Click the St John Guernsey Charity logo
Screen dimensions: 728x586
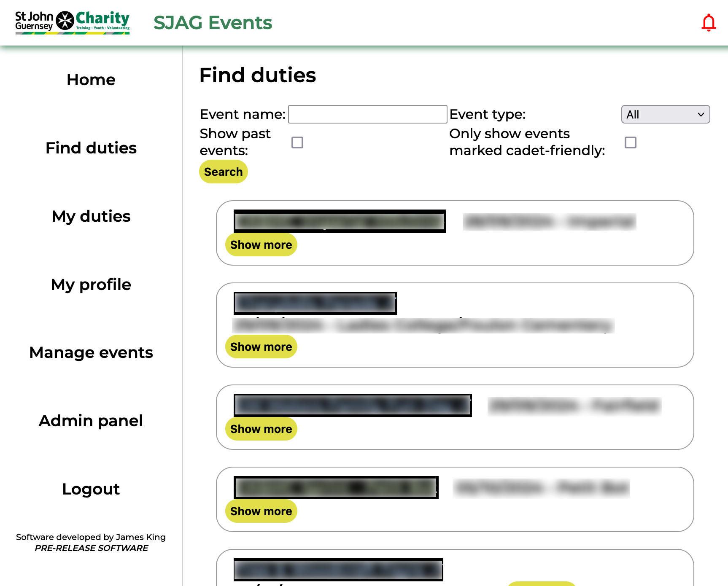coord(73,22)
